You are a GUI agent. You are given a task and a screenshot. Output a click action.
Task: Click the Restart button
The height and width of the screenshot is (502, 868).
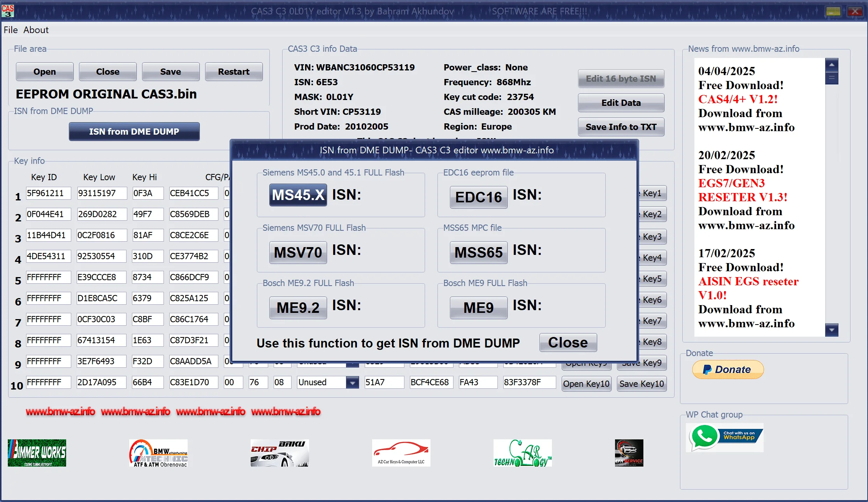234,72
